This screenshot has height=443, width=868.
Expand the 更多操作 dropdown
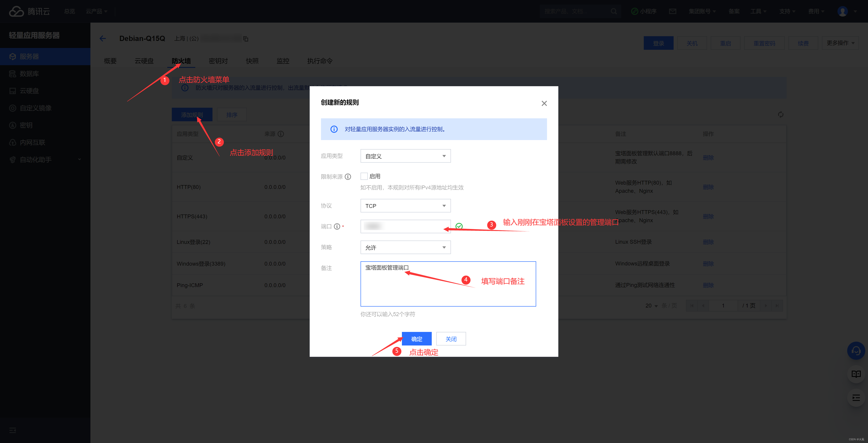coord(840,43)
